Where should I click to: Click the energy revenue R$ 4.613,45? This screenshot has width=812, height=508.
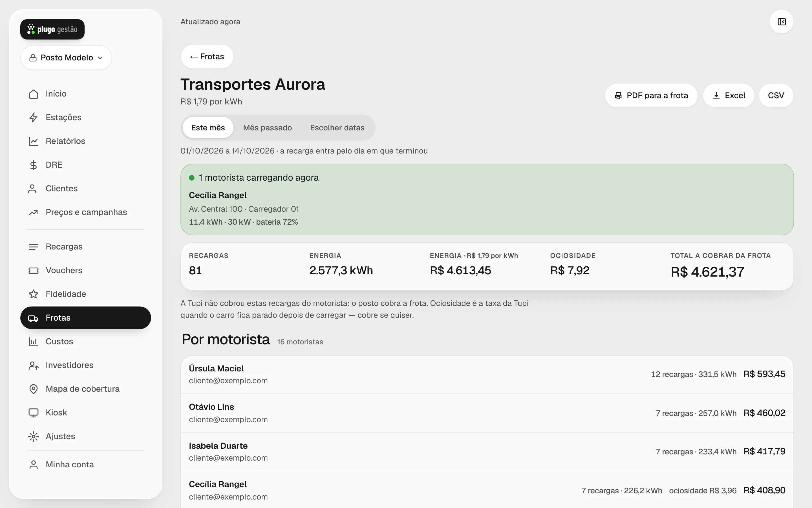point(460,270)
